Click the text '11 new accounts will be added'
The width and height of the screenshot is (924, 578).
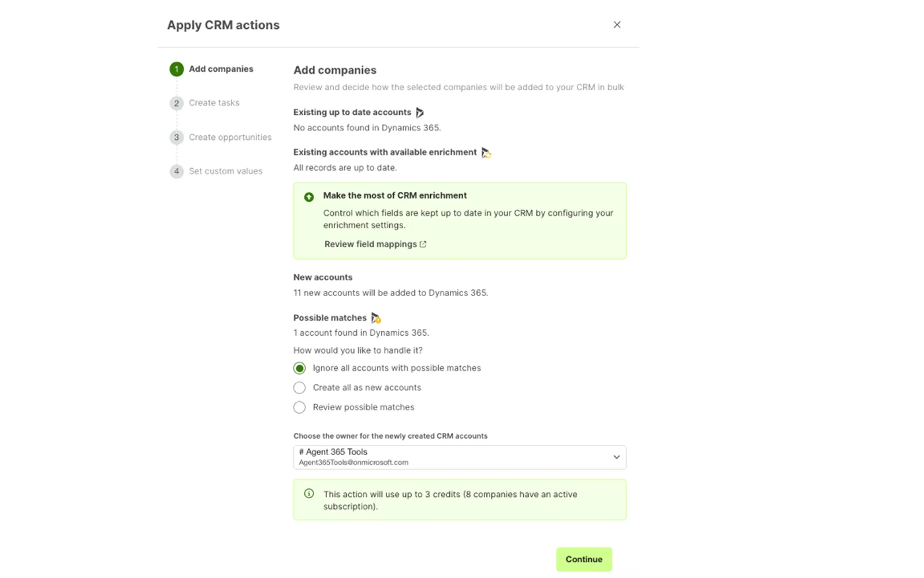coord(391,293)
